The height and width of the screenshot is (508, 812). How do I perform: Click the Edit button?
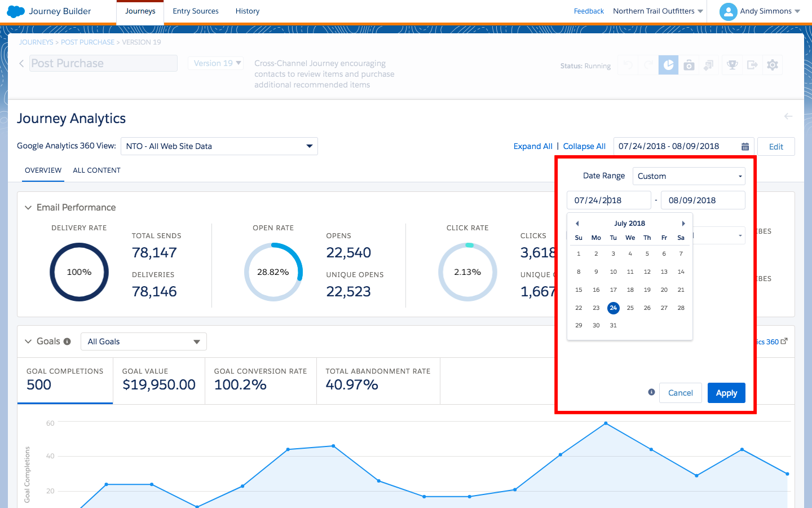776,147
